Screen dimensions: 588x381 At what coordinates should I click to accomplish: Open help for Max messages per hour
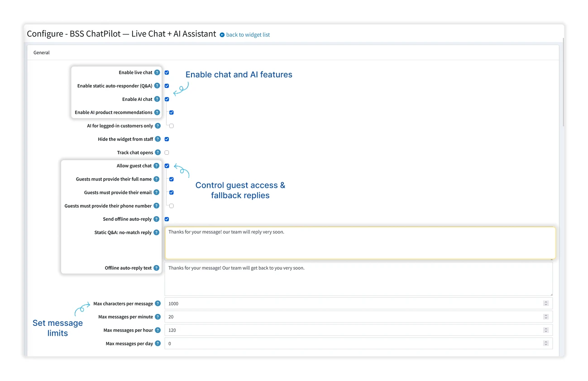[158, 330]
